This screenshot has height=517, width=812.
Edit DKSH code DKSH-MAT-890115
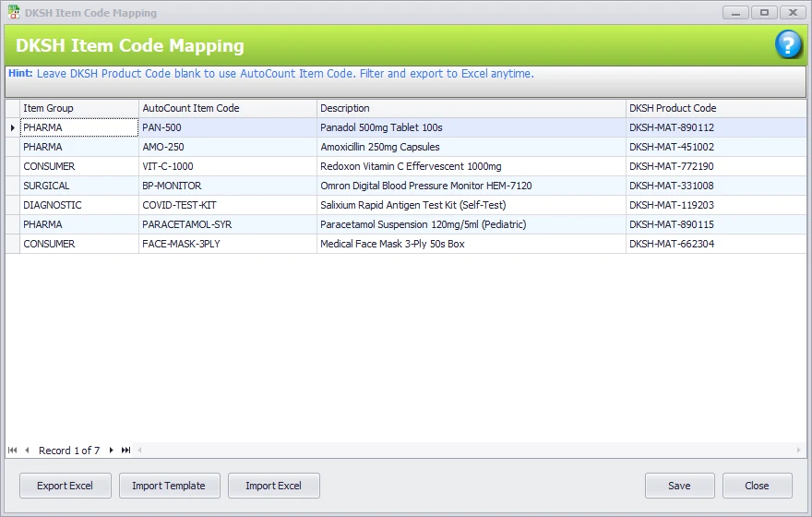pos(716,224)
